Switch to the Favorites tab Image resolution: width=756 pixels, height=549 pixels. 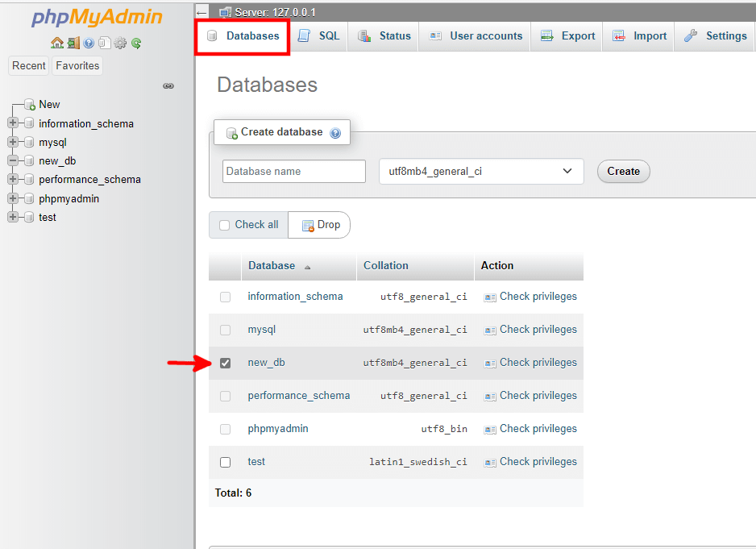pos(77,65)
